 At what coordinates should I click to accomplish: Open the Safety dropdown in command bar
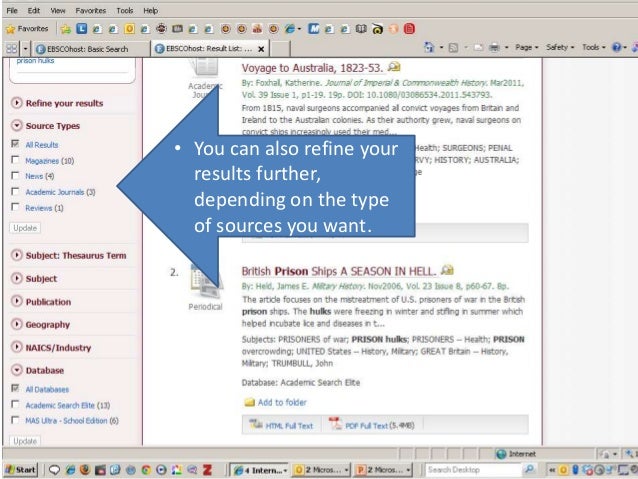tap(560, 48)
